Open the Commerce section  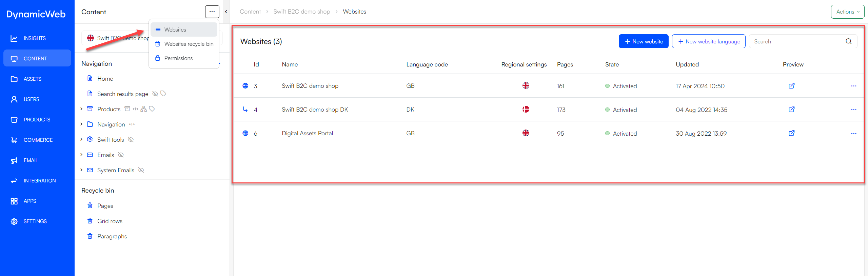pyautogui.click(x=37, y=140)
